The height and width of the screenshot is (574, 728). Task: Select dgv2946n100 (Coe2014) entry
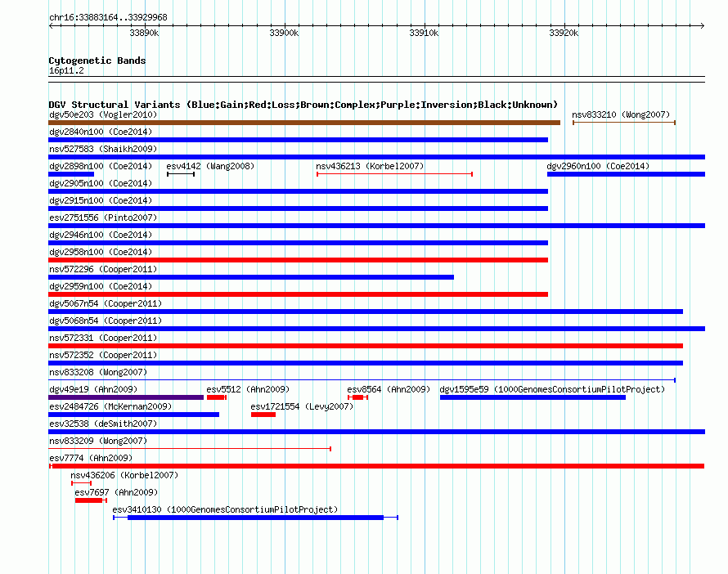pos(298,243)
